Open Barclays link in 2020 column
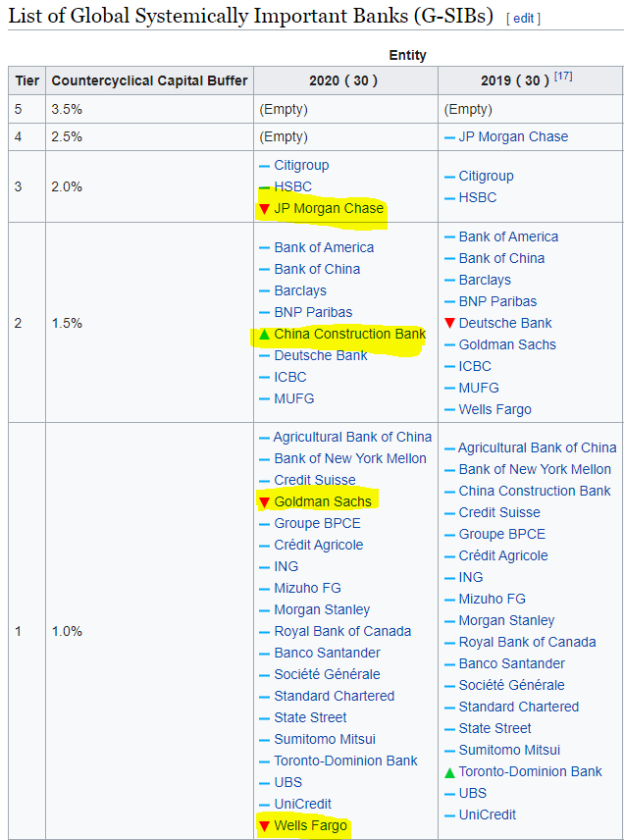Screen dimensions: 624x840 pos(300,290)
